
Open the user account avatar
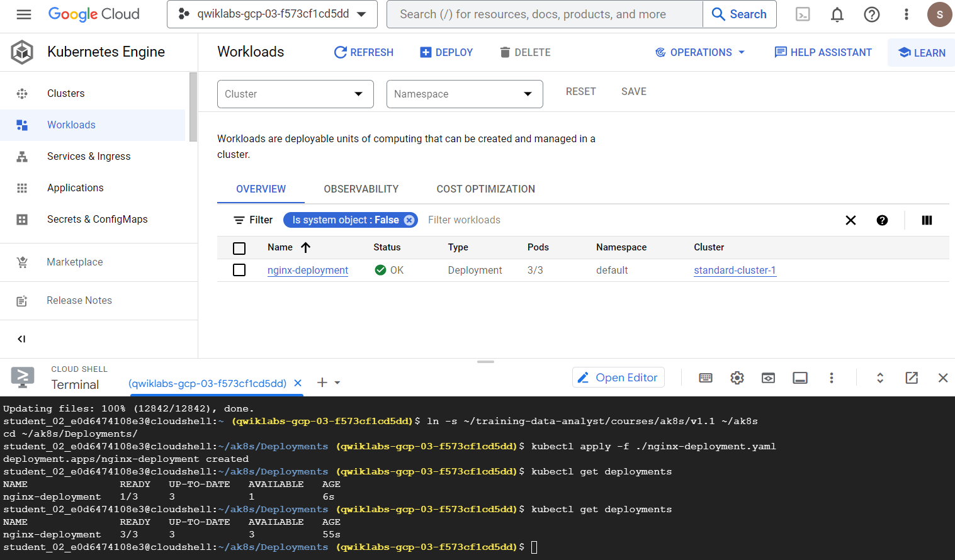point(940,14)
